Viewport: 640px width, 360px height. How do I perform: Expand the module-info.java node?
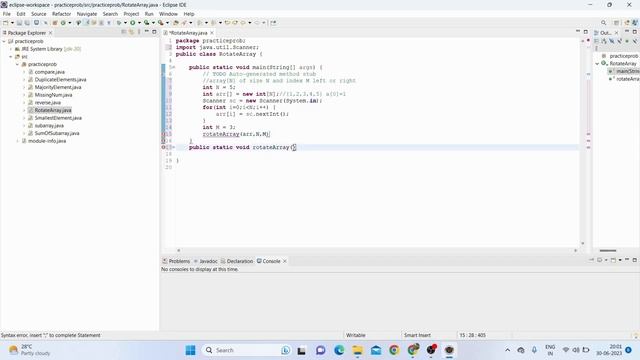tap(18, 141)
